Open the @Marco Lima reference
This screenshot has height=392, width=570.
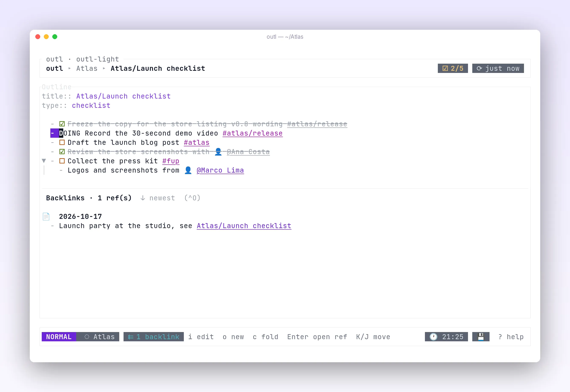[x=220, y=170]
